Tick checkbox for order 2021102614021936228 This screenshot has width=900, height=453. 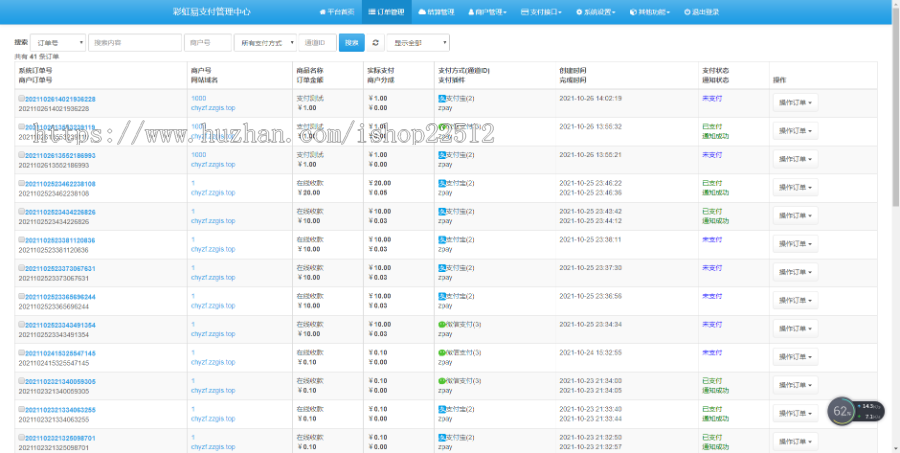pos(22,98)
